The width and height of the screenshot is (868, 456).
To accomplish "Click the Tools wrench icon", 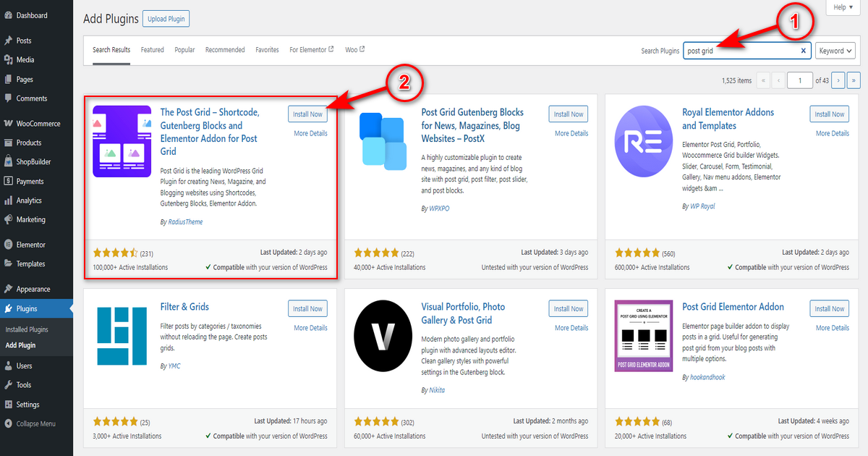I will coord(8,385).
